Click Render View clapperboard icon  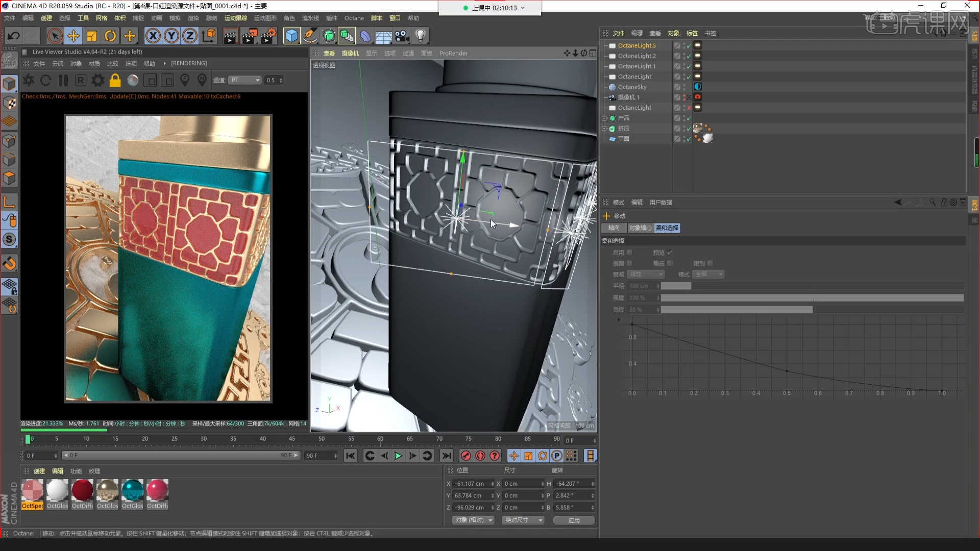click(x=231, y=36)
